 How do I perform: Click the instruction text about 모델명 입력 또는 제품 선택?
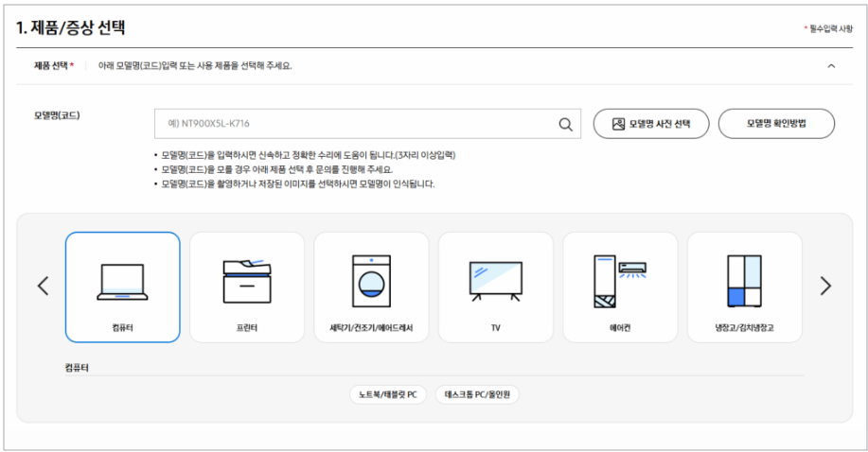click(195, 65)
